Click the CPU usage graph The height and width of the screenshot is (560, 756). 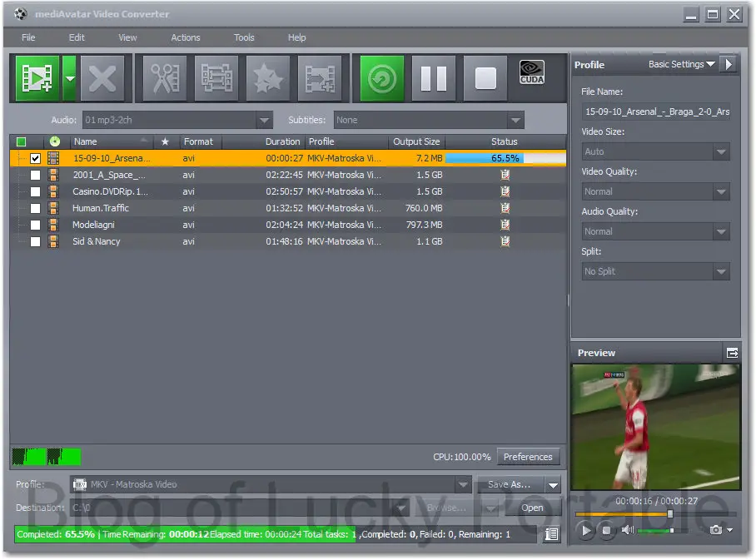pos(47,456)
